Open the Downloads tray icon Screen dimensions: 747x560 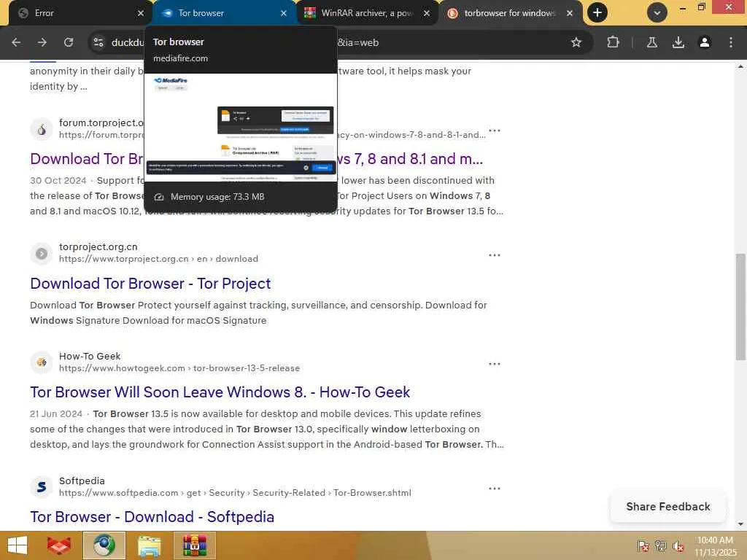click(x=678, y=42)
